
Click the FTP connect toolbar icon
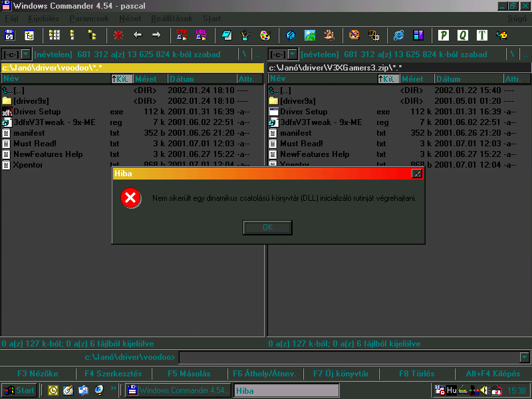tap(182, 35)
